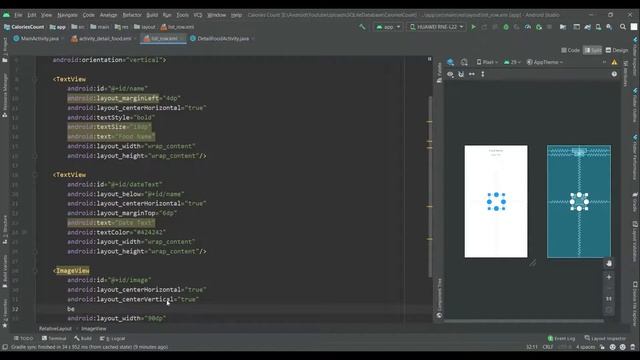Image resolution: width=640 pixels, height=360 pixels.
Task: Click the Profile app icon in toolbar
Action: point(528,27)
